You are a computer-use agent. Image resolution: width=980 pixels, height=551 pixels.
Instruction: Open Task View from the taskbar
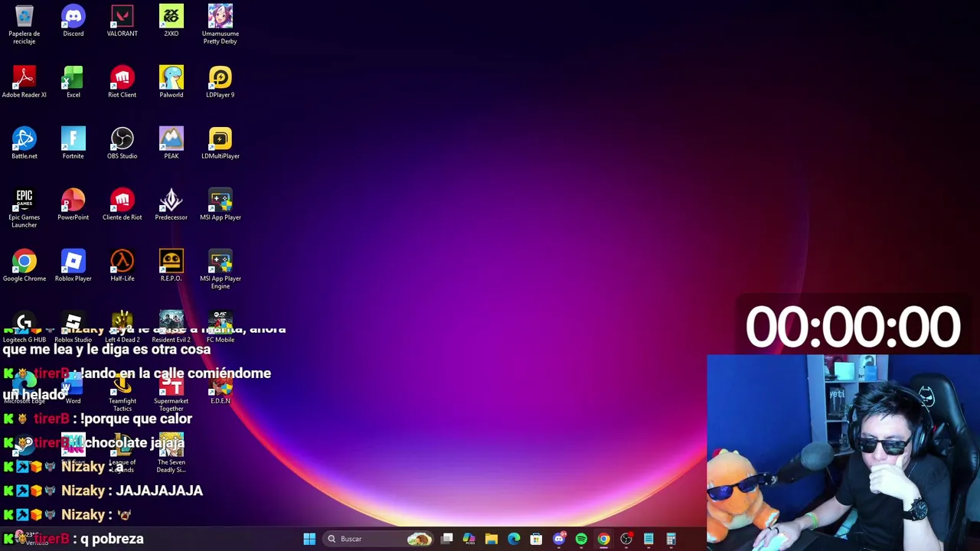tap(447, 539)
